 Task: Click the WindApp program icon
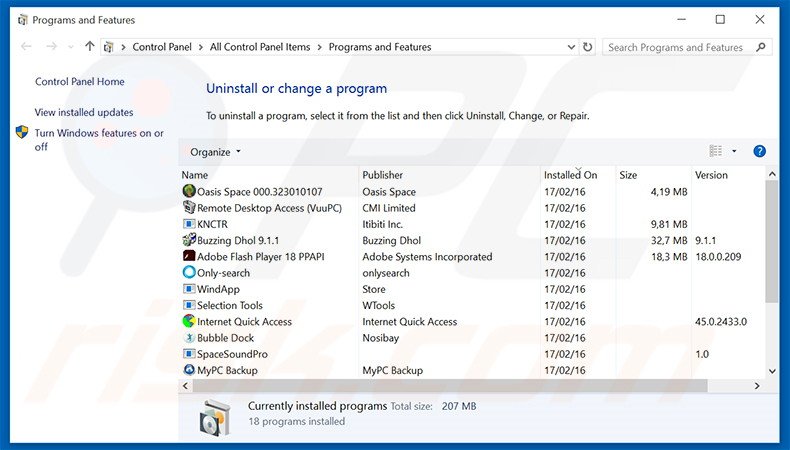point(189,289)
